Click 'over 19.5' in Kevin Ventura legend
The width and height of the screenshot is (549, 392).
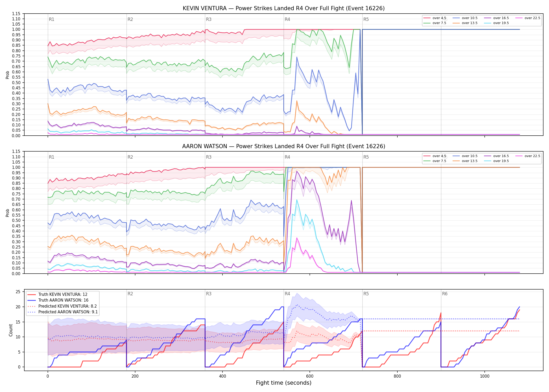pyautogui.click(x=501, y=23)
